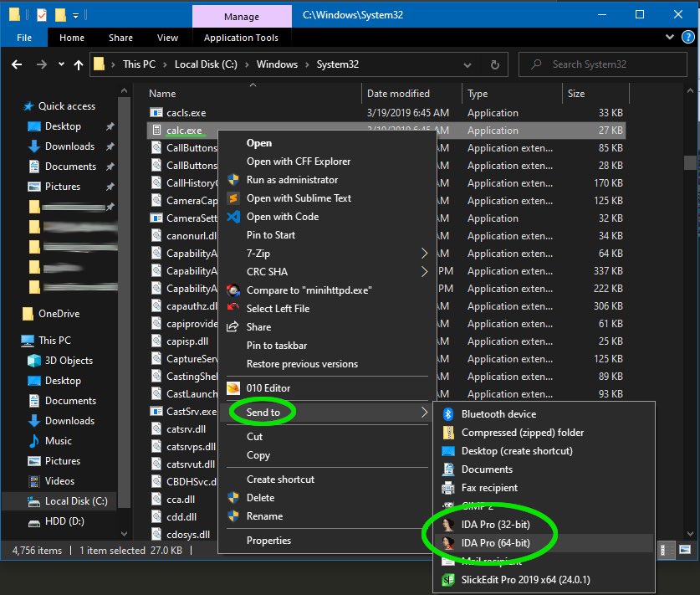This screenshot has height=595, width=700.
Task: Open the Application Tools tab
Action: 241,38
